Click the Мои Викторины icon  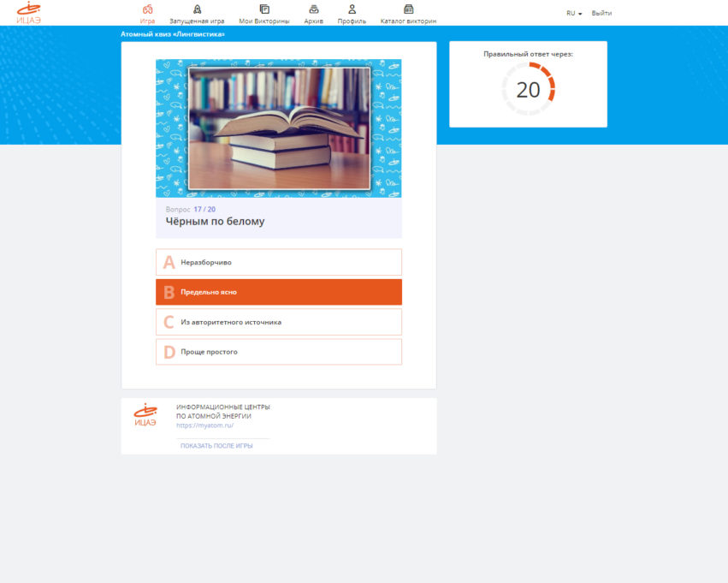point(264,9)
